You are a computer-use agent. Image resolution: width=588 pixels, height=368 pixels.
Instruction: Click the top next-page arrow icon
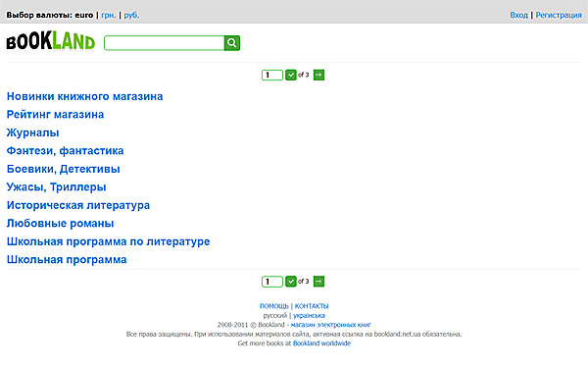pyautogui.click(x=318, y=76)
